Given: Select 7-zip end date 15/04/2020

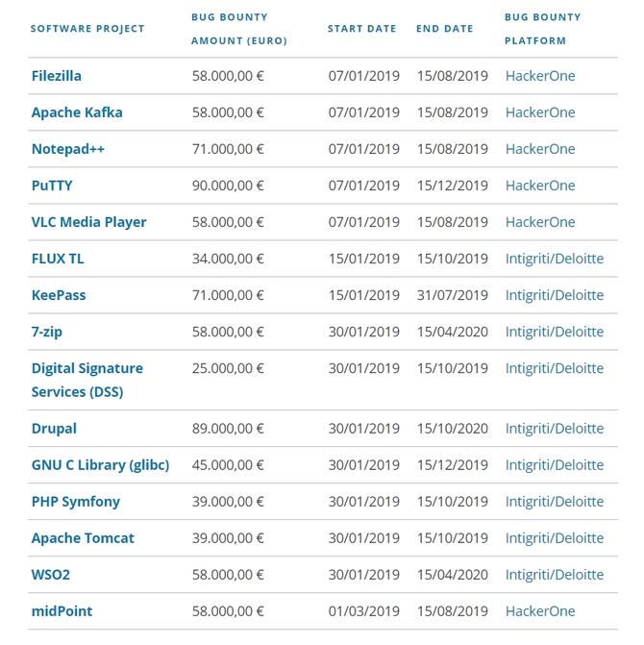Looking at the screenshot, I should (453, 332).
